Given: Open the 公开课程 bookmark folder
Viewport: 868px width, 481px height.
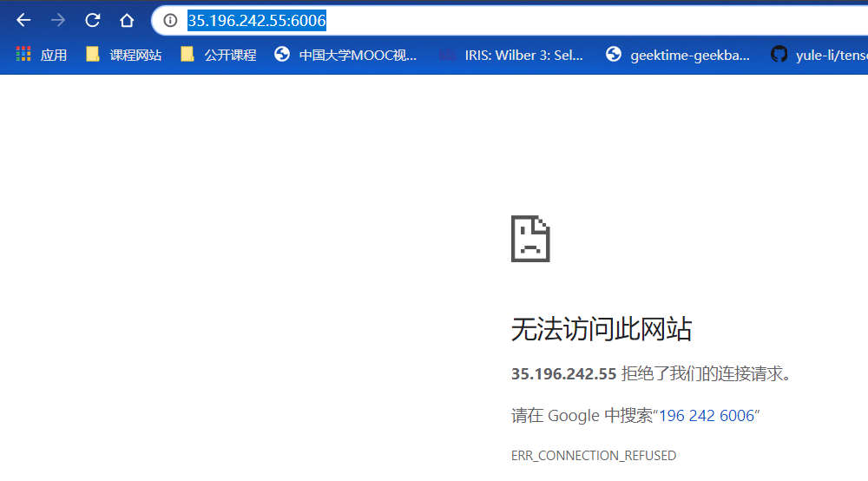Looking at the screenshot, I should tap(219, 55).
